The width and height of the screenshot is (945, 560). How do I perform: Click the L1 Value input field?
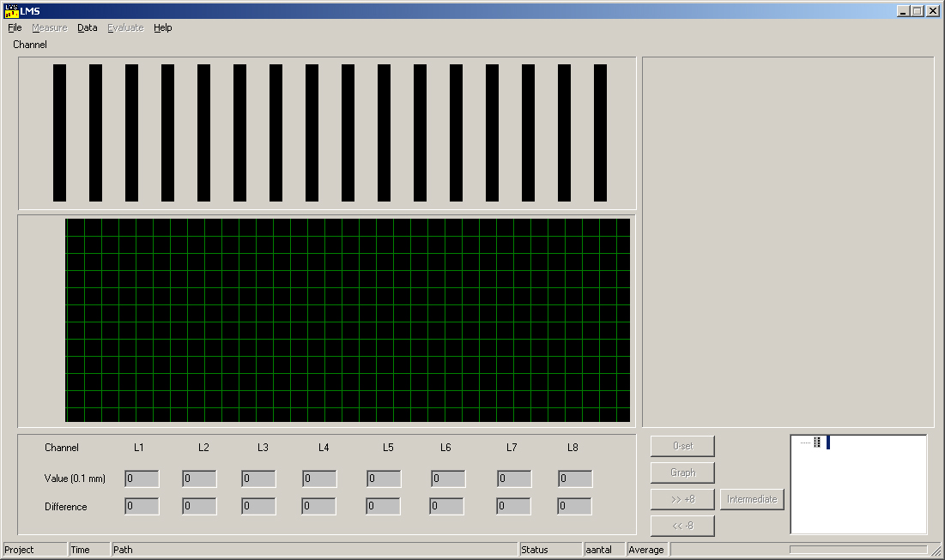142,479
